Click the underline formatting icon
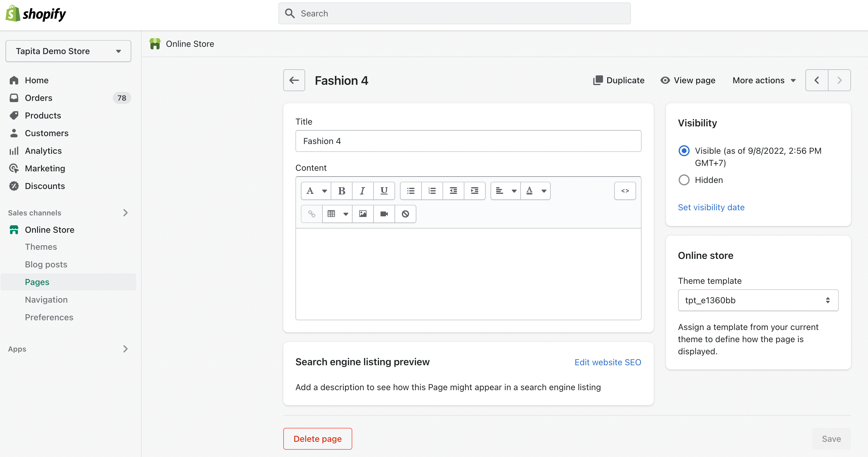 384,191
